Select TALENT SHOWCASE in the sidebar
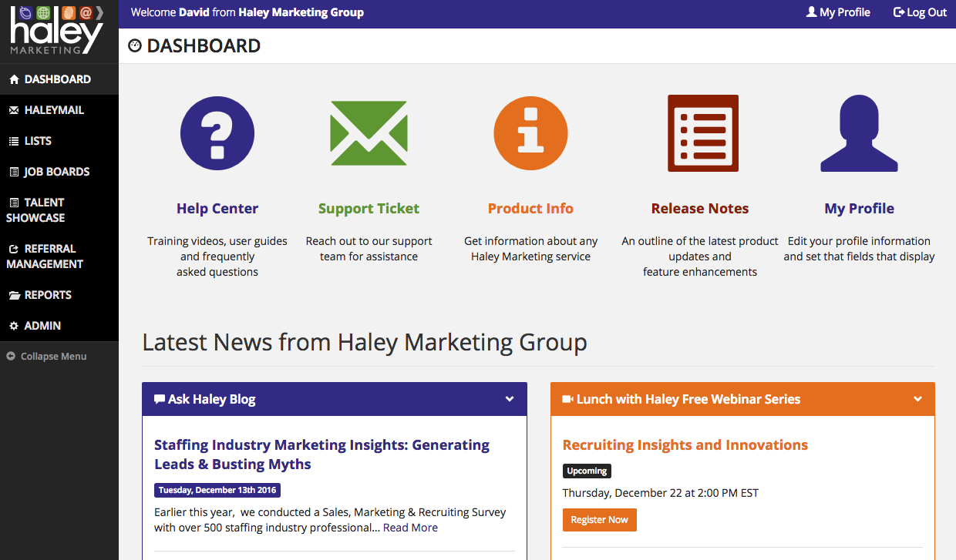Viewport: 956px width, 560px height. click(59, 210)
